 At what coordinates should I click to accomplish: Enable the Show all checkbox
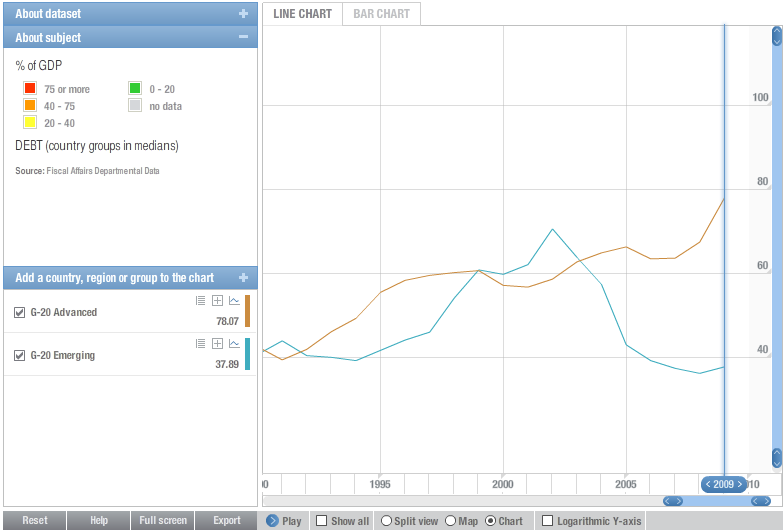322,520
